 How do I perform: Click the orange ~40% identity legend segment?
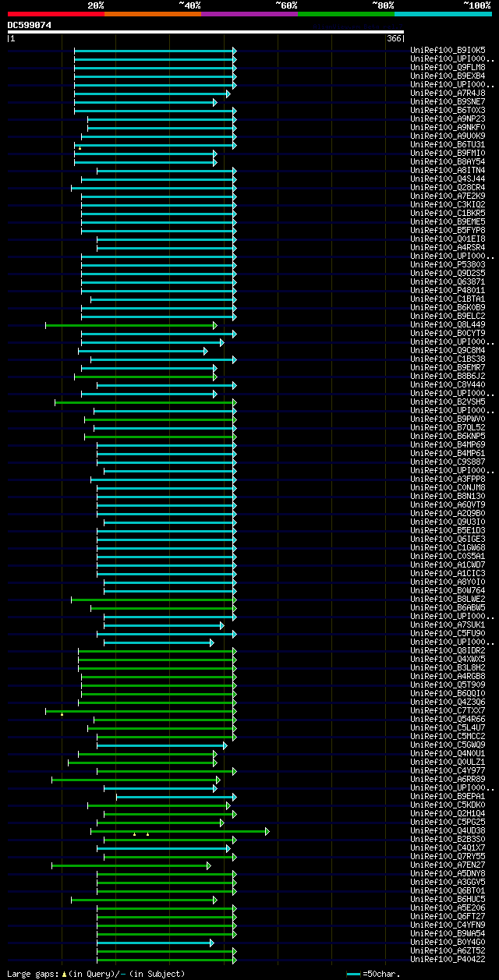(x=153, y=14)
